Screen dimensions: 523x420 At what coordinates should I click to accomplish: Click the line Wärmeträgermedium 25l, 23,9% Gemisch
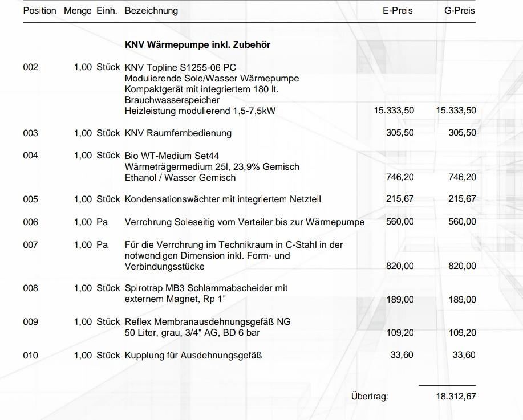[x=212, y=166]
